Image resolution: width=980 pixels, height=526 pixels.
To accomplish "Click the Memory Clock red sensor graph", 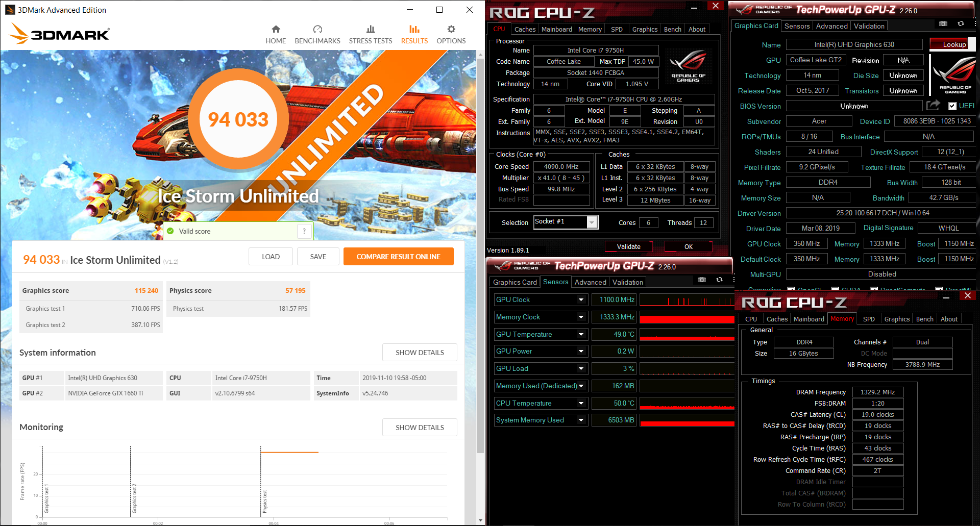I will (687, 317).
